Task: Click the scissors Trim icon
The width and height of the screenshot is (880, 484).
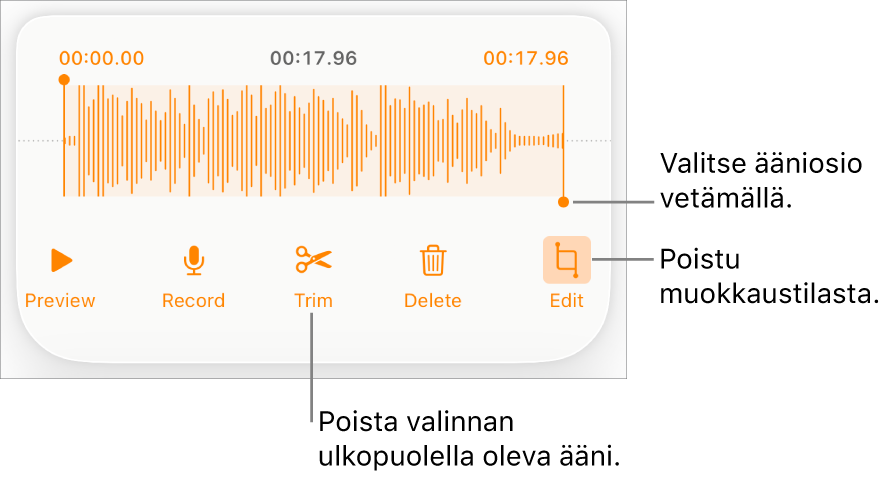Action: [x=314, y=259]
